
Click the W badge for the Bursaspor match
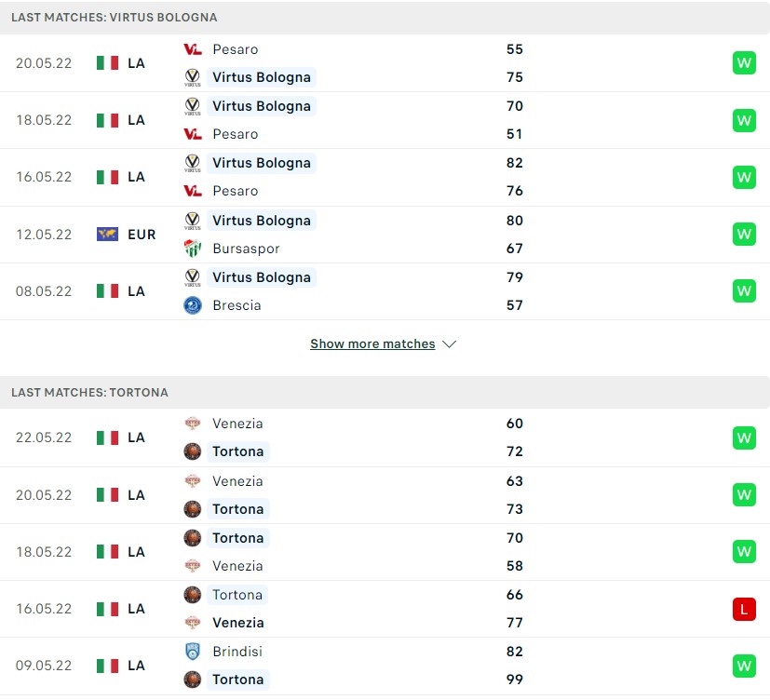coord(744,235)
